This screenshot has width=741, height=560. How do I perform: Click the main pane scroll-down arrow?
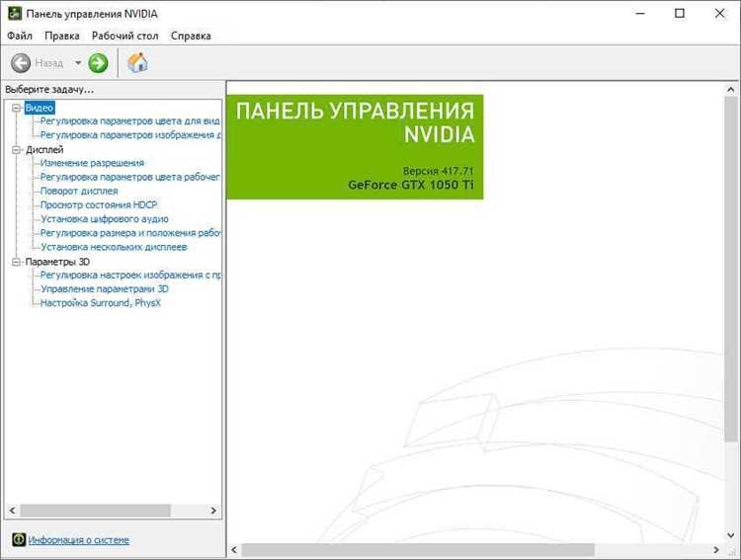point(730,535)
